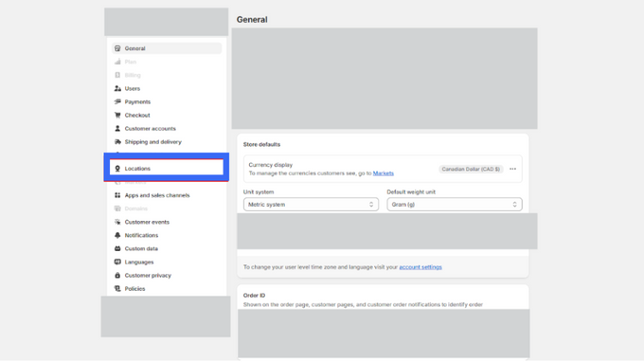
Task: Expand the Default weight unit dropdown
Action: coord(455,204)
